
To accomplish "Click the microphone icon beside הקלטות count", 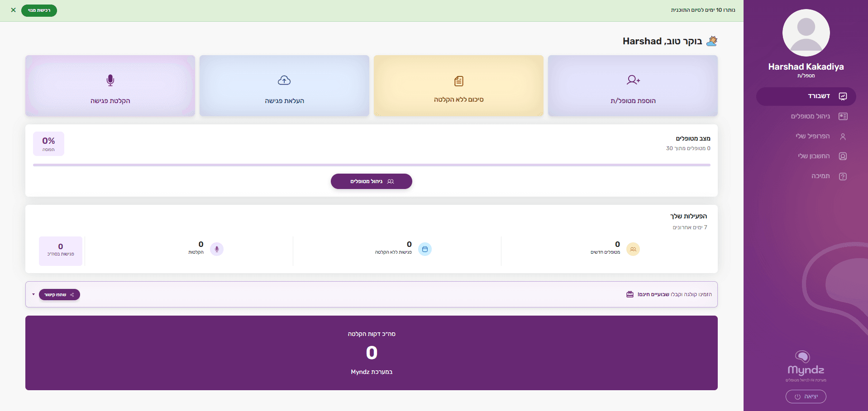I will pyautogui.click(x=217, y=249).
